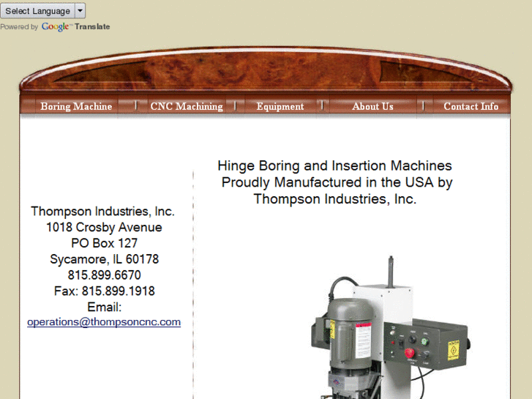Click the Sycamore, IL 60178 text
This screenshot has width=532, height=399.
104,259
